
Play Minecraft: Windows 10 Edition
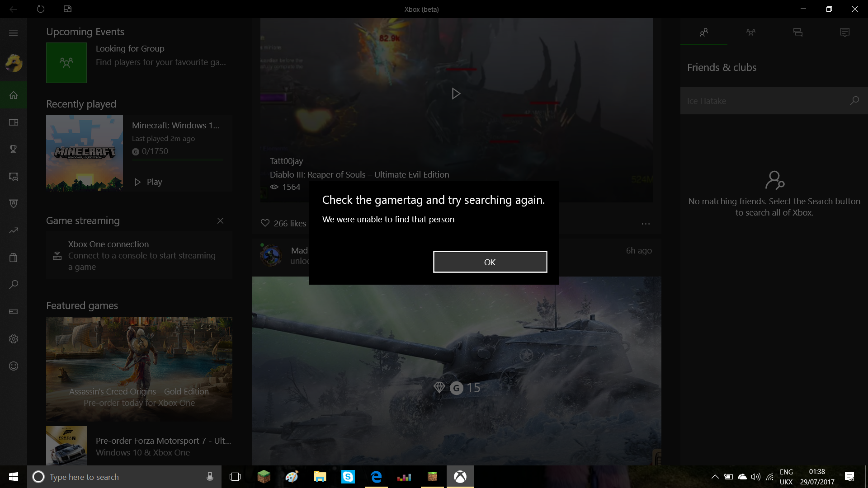(x=148, y=182)
